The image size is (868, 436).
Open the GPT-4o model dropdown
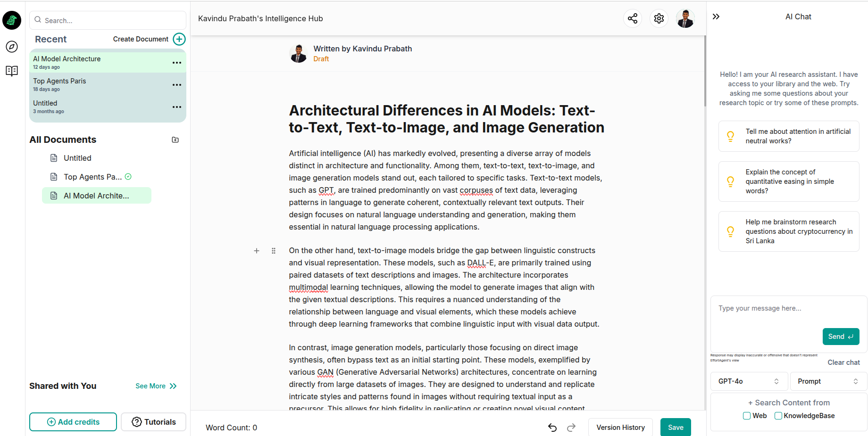pos(749,381)
